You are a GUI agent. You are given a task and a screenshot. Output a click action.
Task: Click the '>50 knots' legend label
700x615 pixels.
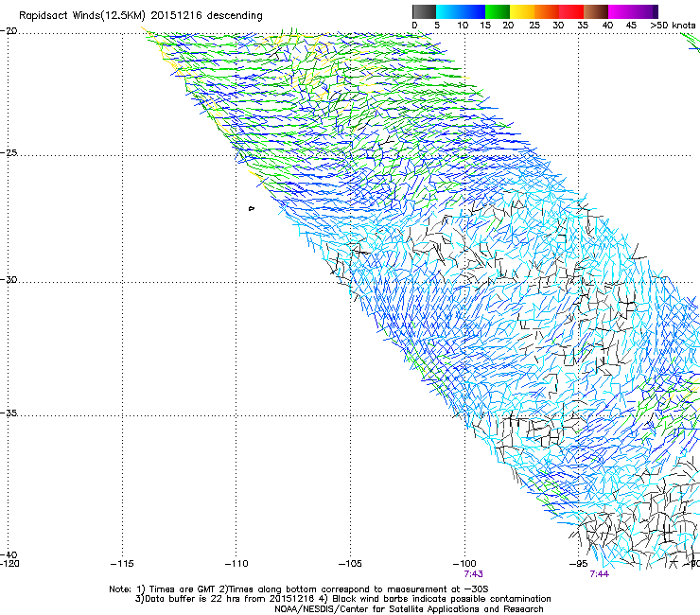click(x=673, y=26)
